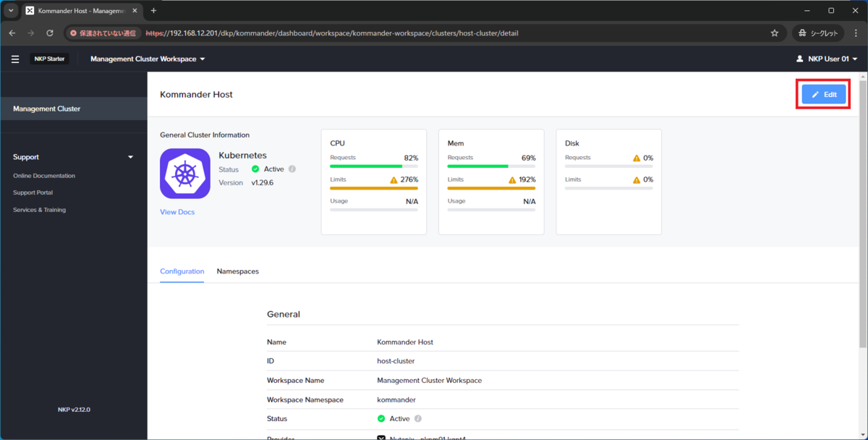
Task: Close the Kommander Host browser tab
Action: click(x=135, y=11)
